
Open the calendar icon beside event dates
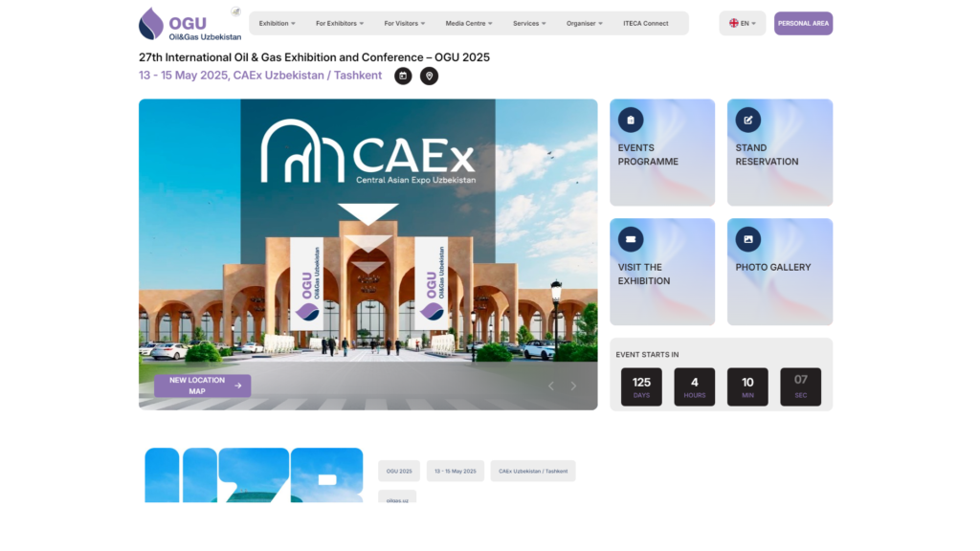[x=403, y=77]
